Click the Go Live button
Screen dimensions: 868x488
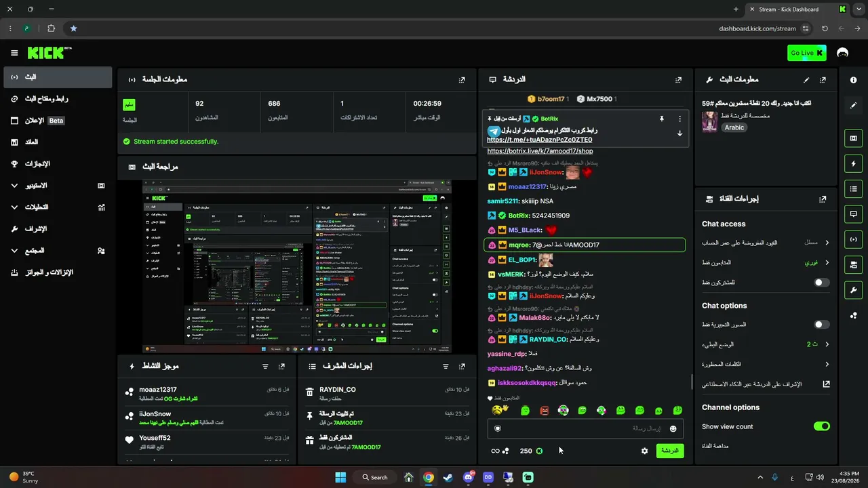[x=807, y=53]
